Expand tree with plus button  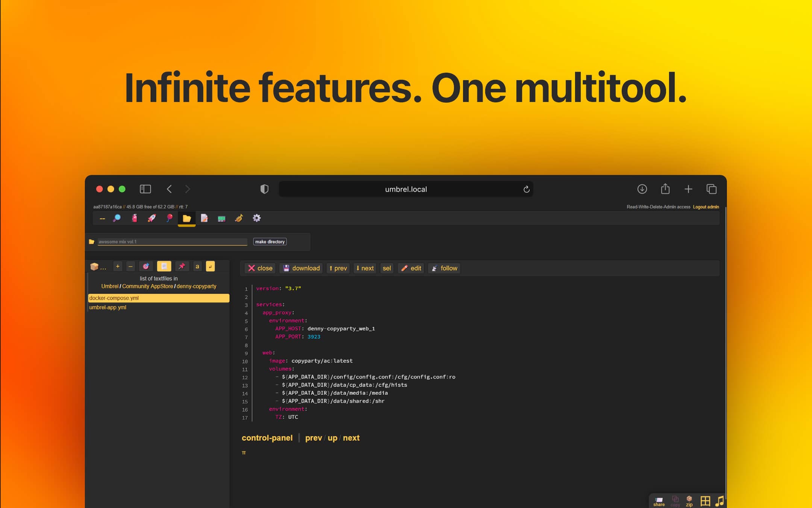click(x=118, y=266)
